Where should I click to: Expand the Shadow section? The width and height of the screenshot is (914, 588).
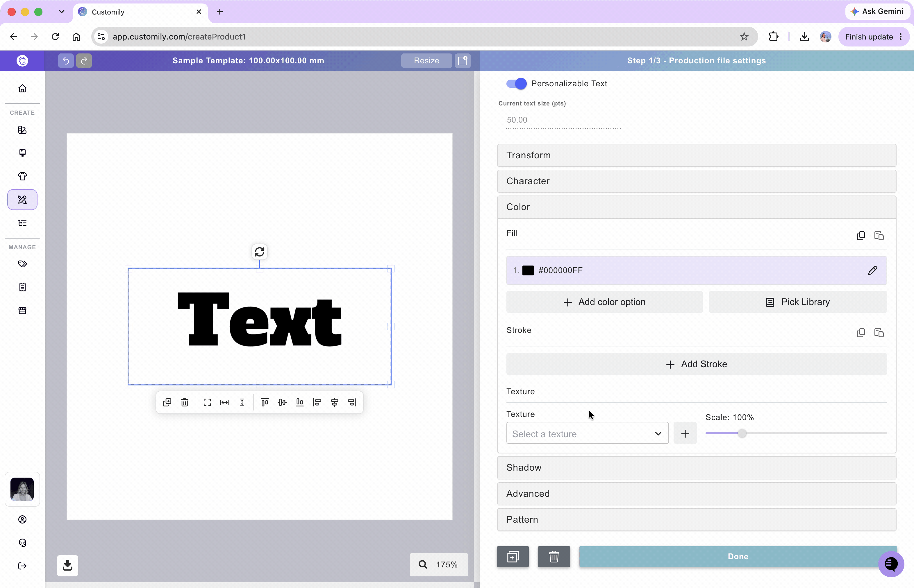pos(696,467)
